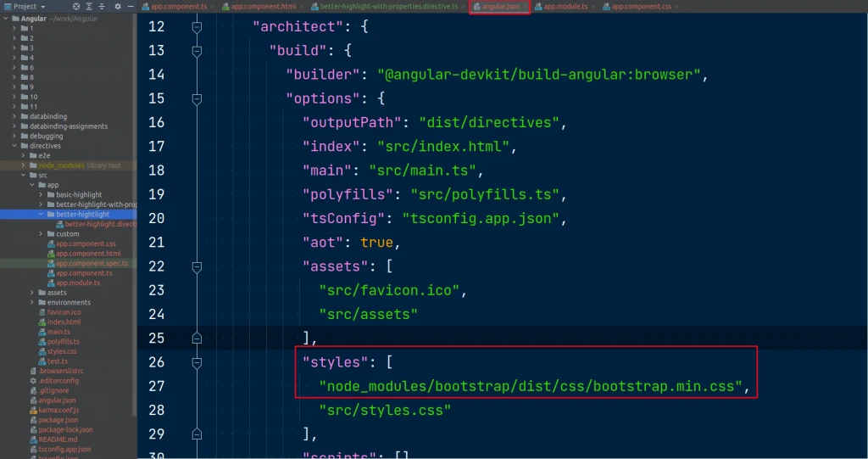Click the expand all icon in Project panel
The image size is (868, 459).
click(x=89, y=7)
